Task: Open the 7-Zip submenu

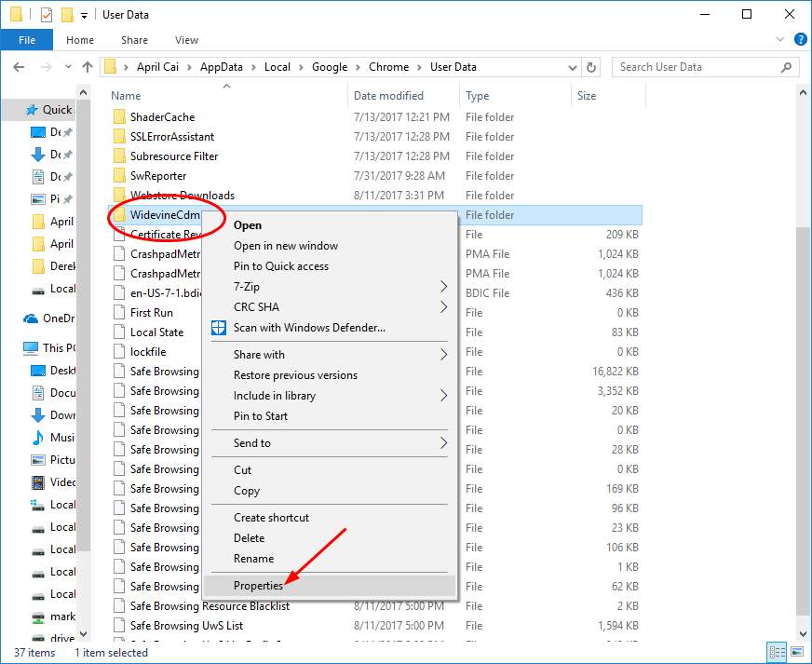Action: click(x=247, y=286)
